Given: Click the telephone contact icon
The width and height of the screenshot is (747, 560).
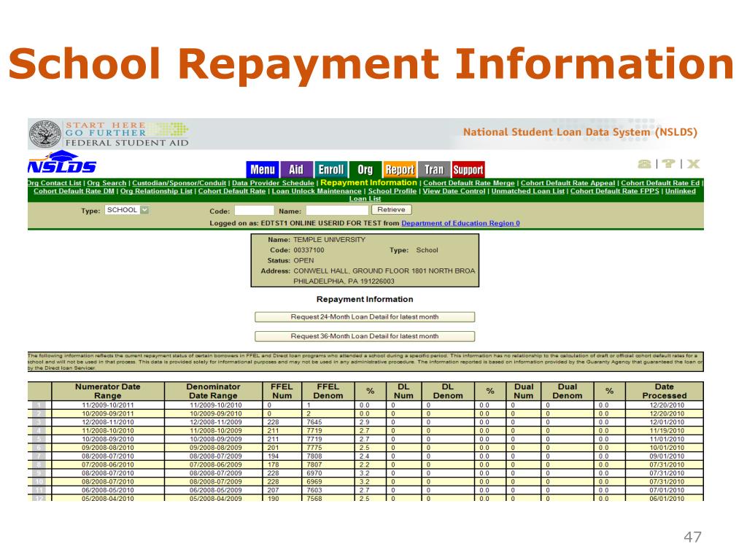Looking at the screenshot, I should (644, 164).
